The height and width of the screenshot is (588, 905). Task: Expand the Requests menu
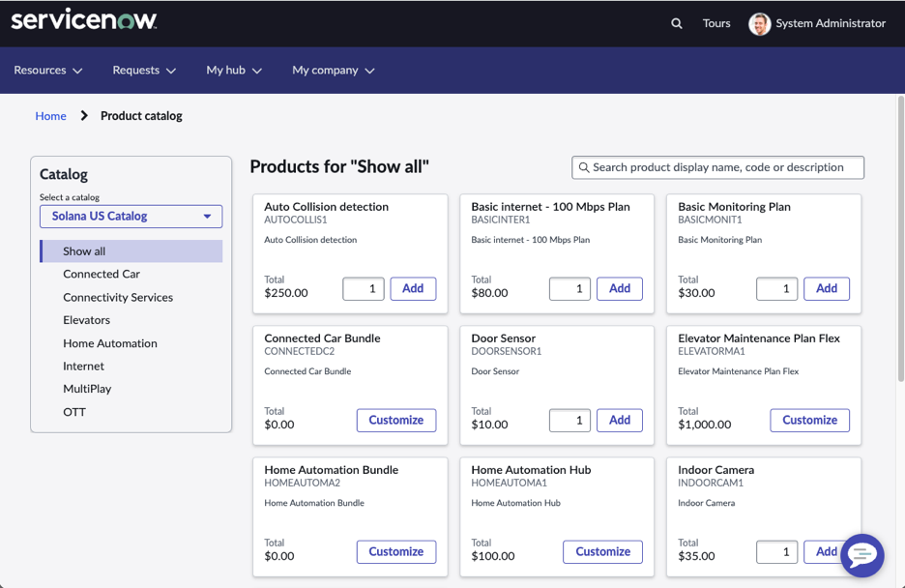point(144,70)
